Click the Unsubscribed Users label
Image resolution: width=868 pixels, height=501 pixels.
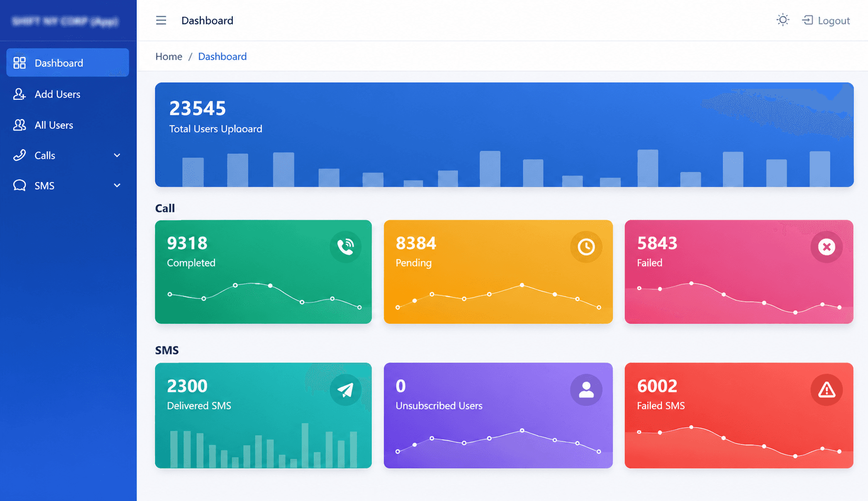[x=439, y=406]
